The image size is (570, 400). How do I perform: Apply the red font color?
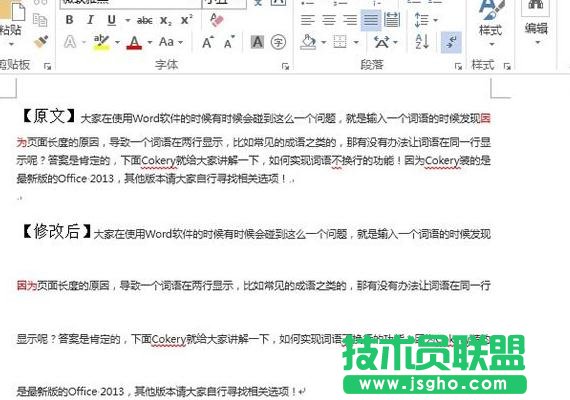coord(134,43)
